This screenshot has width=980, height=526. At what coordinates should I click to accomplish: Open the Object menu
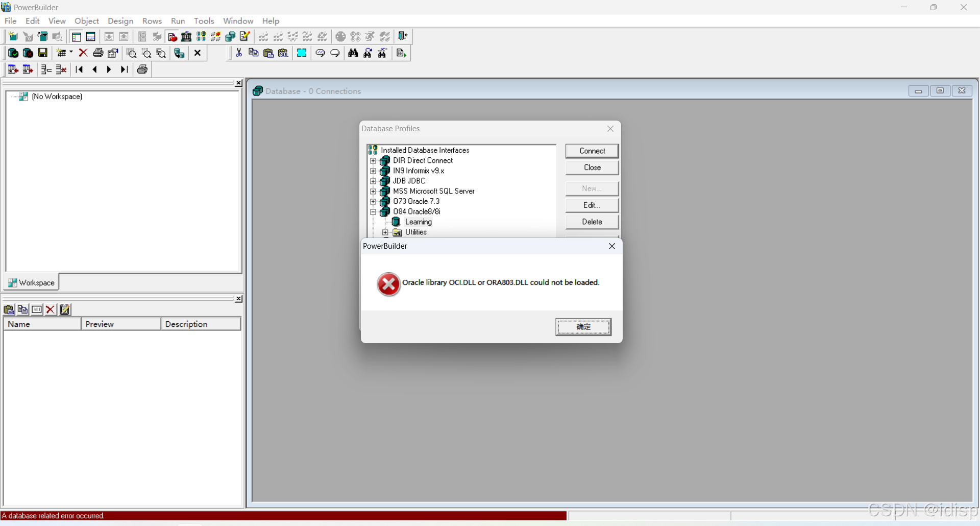click(x=87, y=21)
